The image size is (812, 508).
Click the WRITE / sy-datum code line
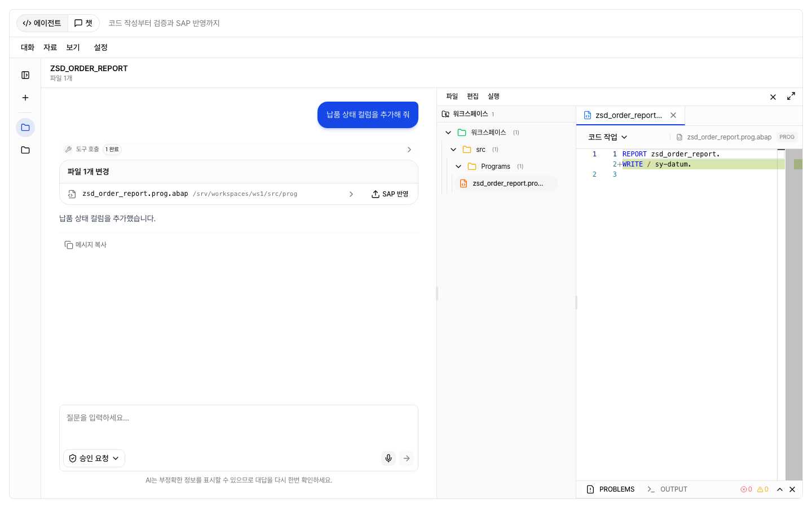[x=656, y=164]
